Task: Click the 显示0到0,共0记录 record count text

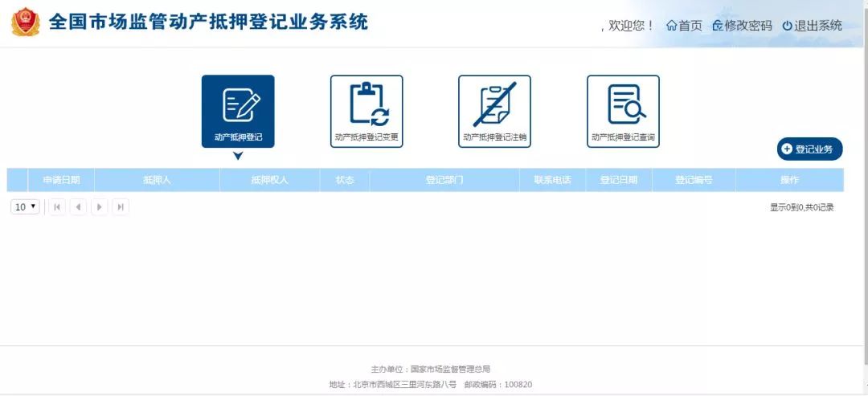Action: [x=801, y=208]
